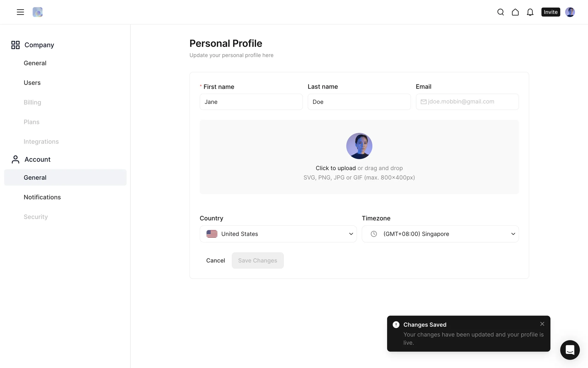The height and width of the screenshot is (368, 588).
Task: Open chat support bubble icon
Action: pyautogui.click(x=570, y=350)
